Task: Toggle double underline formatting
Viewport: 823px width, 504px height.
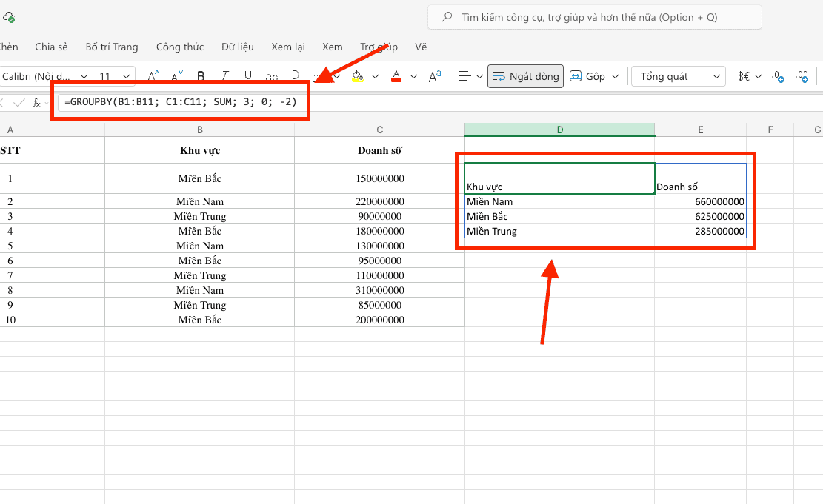Action: 296,76
